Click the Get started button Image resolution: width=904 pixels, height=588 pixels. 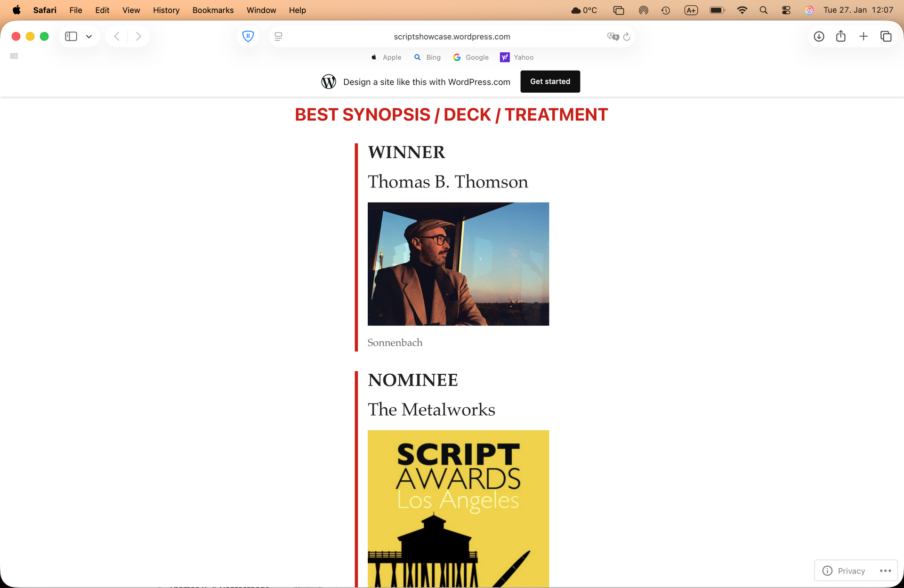[550, 81]
